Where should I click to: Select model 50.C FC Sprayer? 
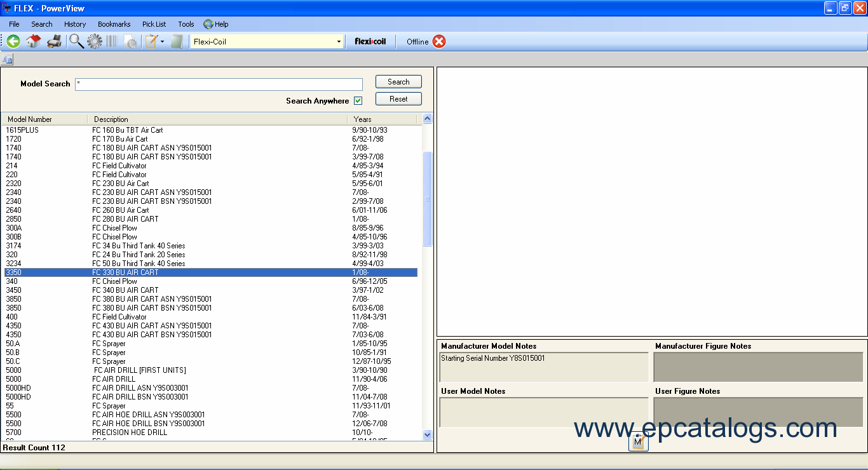pos(211,361)
